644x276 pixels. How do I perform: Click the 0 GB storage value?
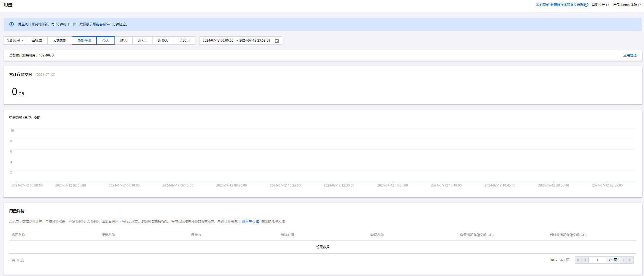[18, 92]
